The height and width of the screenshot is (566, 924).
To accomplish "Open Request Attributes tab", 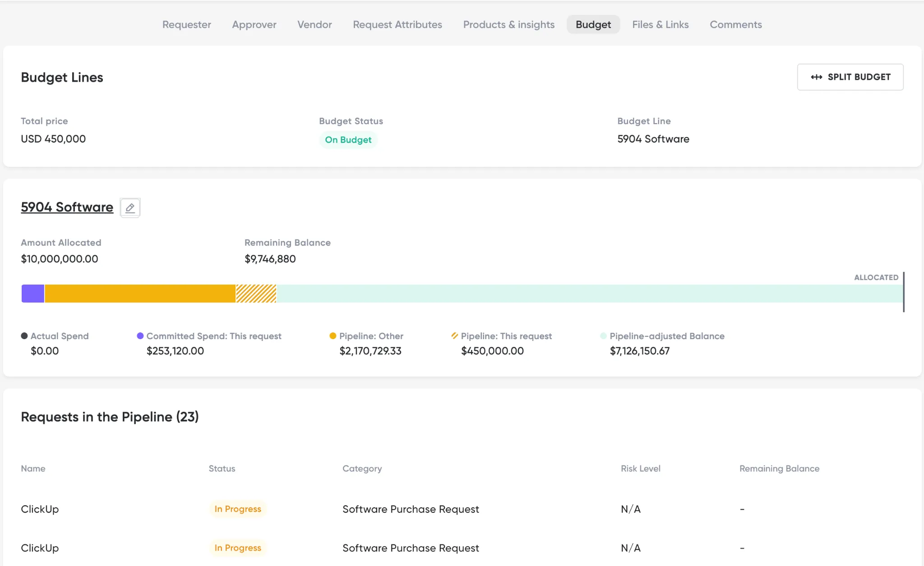I will (397, 24).
